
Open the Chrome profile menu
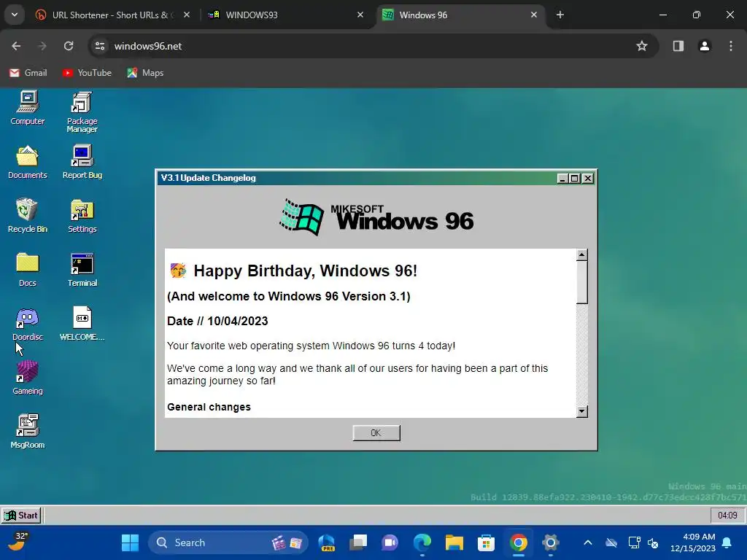click(705, 46)
